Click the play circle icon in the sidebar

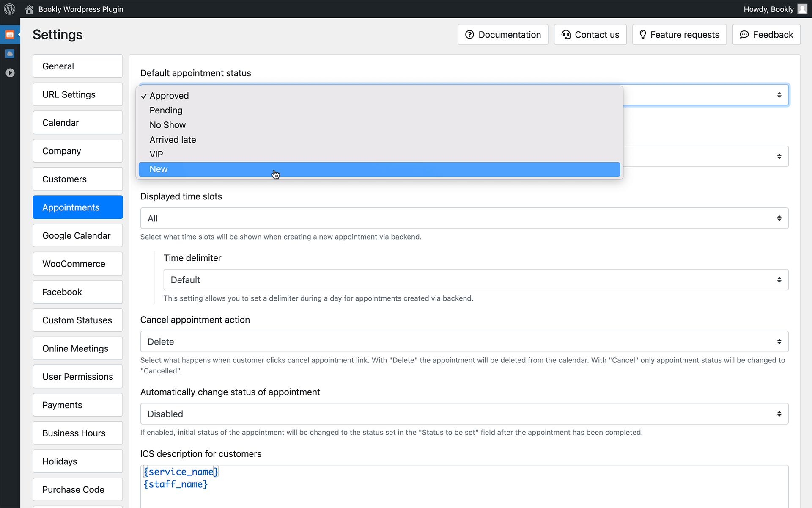pyautogui.click(x=10, y=73)
